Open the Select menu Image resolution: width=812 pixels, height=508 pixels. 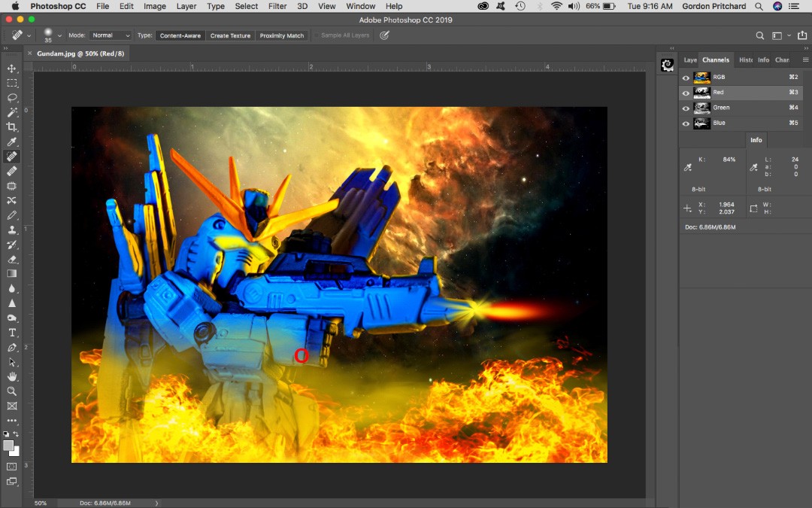point(246,6)
